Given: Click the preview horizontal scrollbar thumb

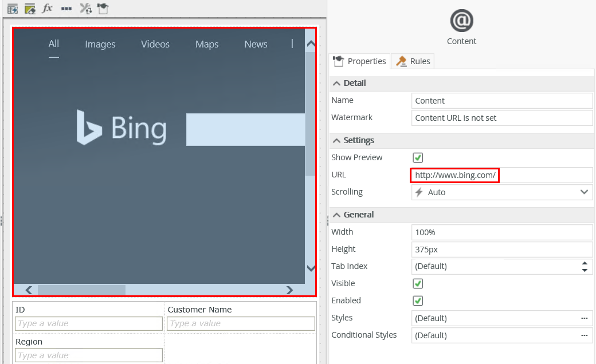Looking at the screenshot, I should pyautogui.click(x=81, y=290).
